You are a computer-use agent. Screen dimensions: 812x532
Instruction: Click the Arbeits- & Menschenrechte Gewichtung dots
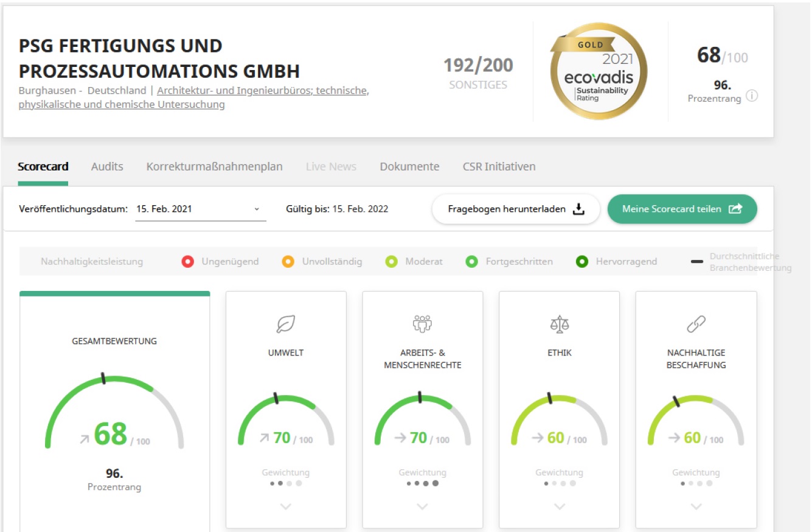(422, 483)
